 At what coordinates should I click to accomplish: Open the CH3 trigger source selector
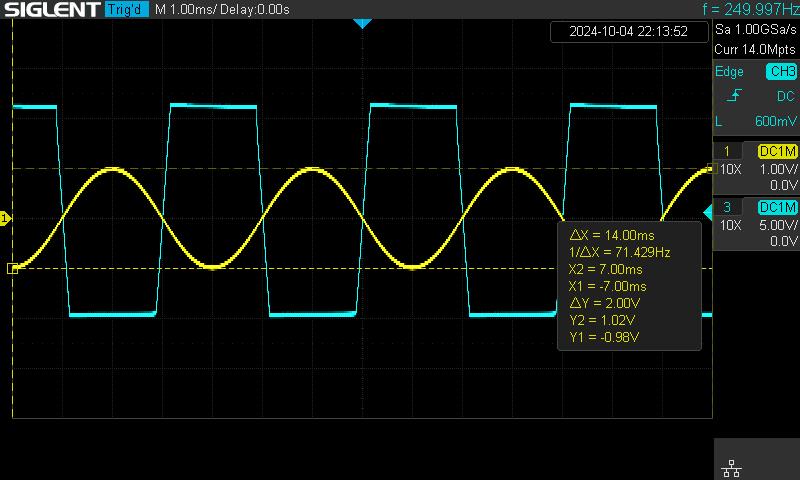click(x=780, y=72)
